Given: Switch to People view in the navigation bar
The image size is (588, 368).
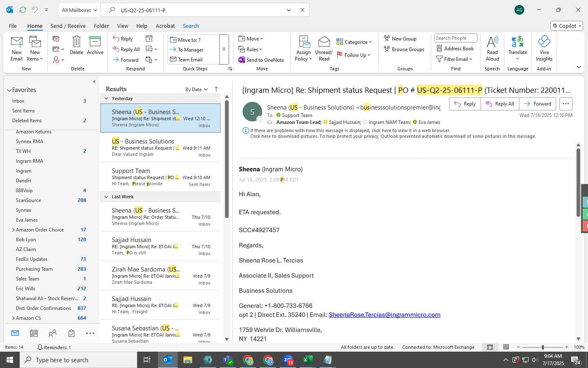Looking at the screenshot, I should tap(52, 334).
